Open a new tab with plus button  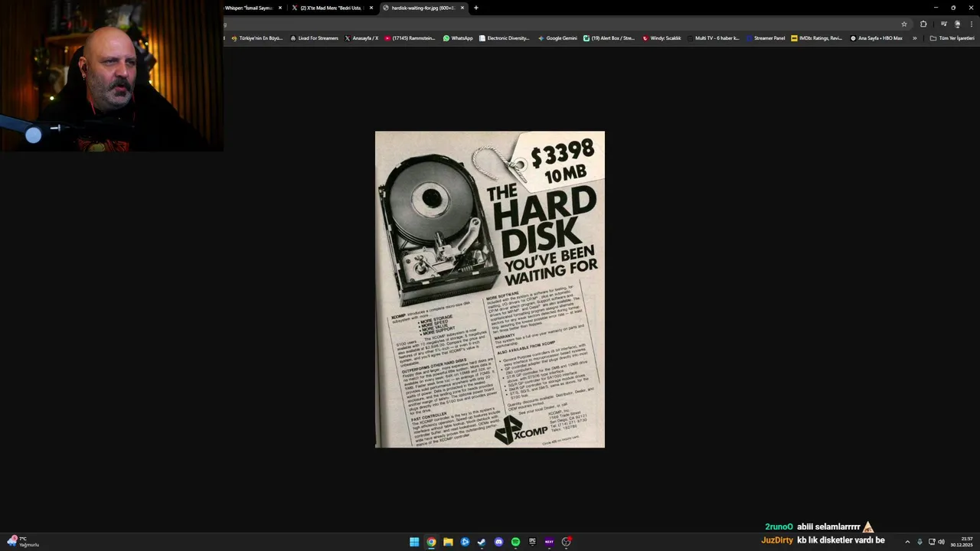(x=476, y=8)
